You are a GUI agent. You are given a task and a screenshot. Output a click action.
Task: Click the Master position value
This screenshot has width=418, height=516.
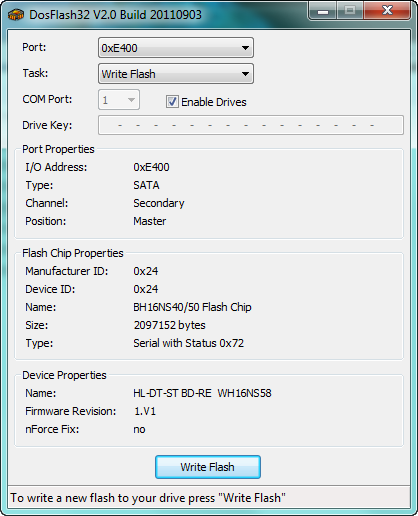[150, 221]
